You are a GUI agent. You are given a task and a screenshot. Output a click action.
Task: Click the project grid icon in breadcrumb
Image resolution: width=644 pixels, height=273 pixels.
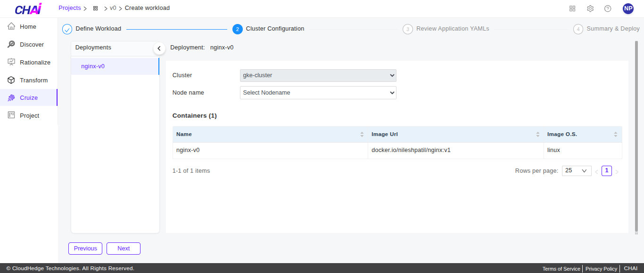96,8
